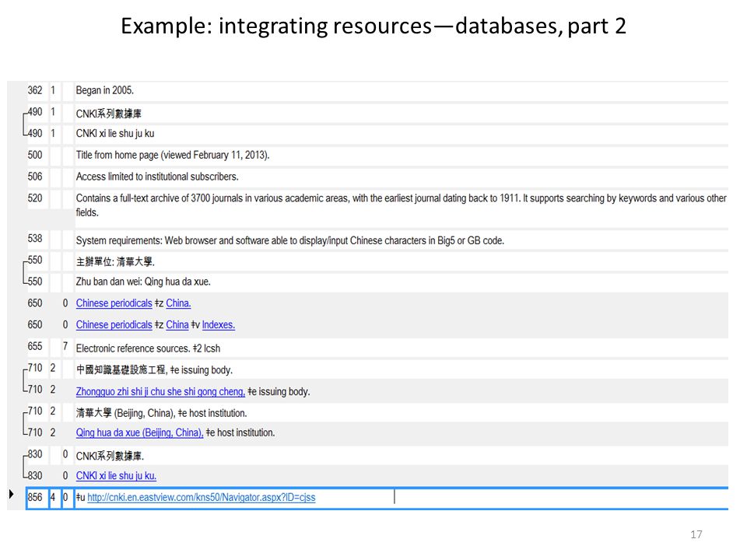The image size is (747, 560).
Task: Click 'Zhu ban dan wei: Qing hua da xue.'
Action: [x=143, y=282]
